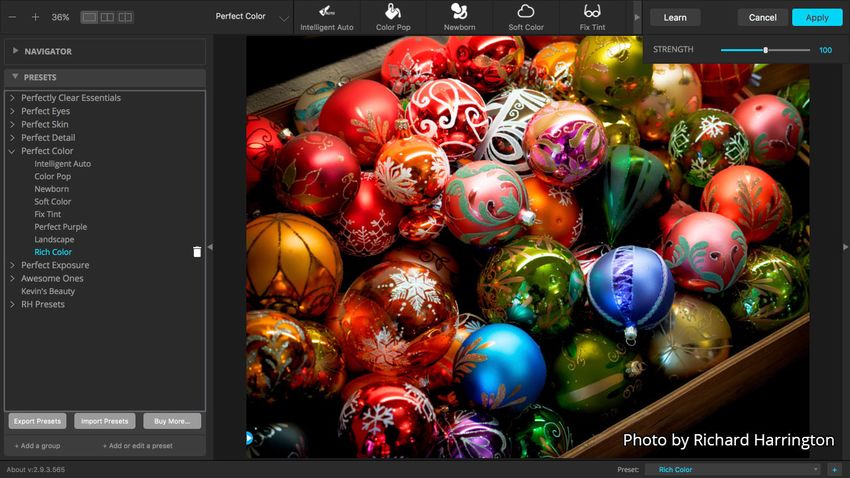Click Import Presets button

(x=105, y=421)
